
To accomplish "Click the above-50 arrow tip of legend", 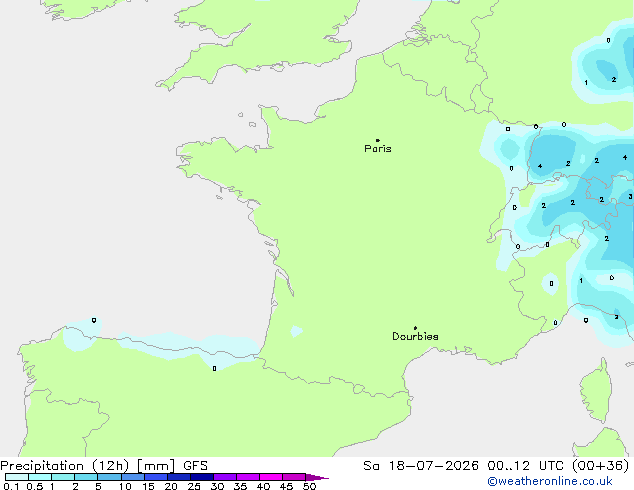I will click(x=317, y=477).
